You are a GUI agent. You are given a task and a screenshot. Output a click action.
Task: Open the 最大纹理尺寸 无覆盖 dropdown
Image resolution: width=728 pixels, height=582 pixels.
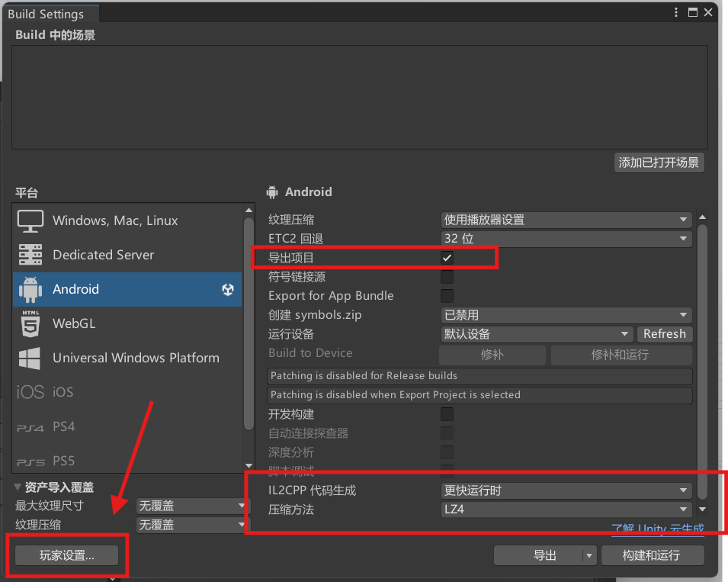click(192, 506)
